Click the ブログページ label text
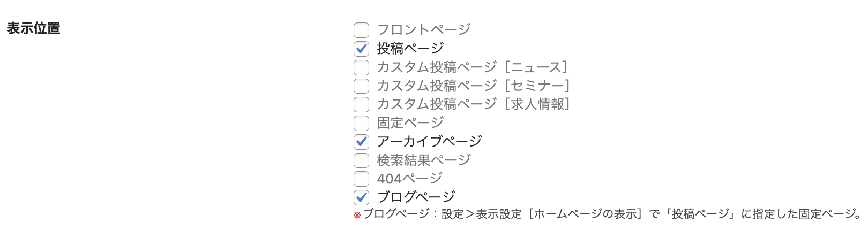 (416, 197)
